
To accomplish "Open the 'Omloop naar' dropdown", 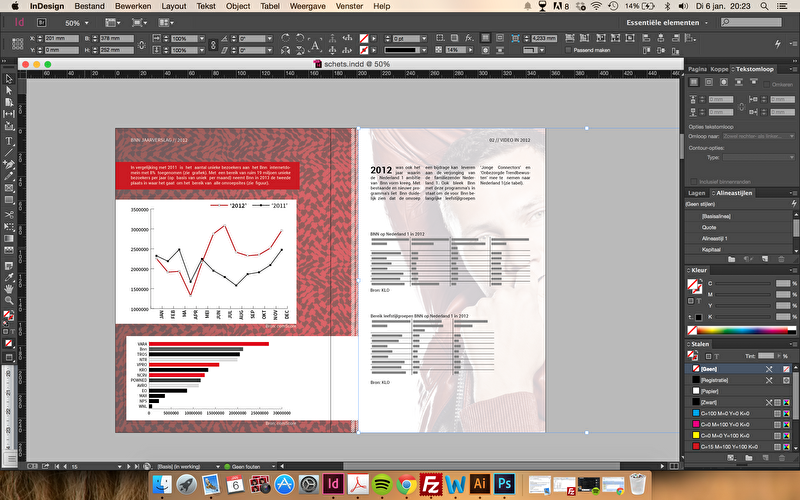I will tap(759, 136).
